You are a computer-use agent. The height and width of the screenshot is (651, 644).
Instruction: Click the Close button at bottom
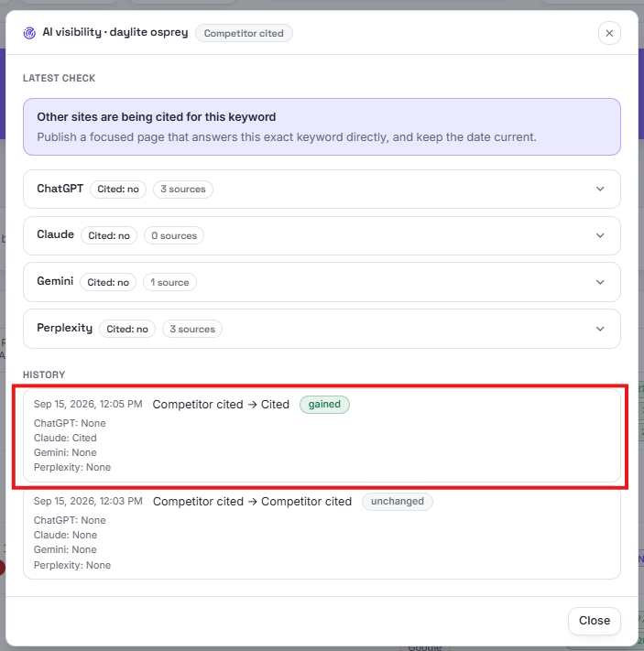click(x=595, y=621)
